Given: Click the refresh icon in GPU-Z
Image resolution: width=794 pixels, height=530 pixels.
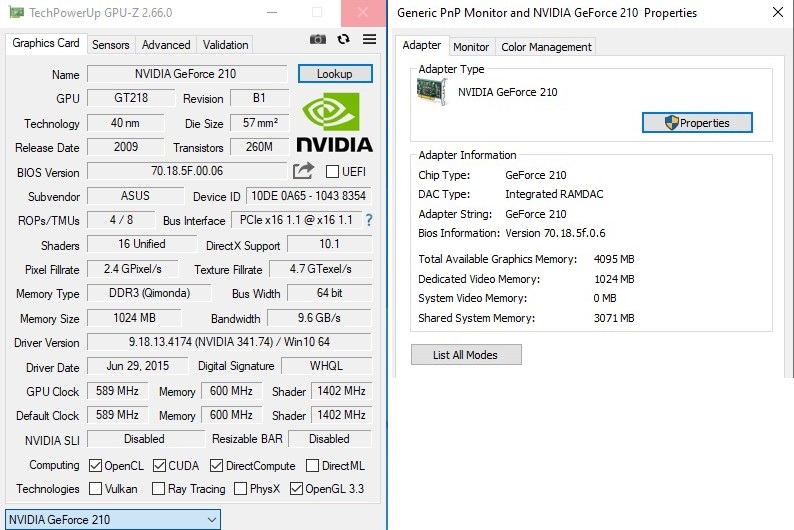Looking at the screenshot, I should 344,39.
